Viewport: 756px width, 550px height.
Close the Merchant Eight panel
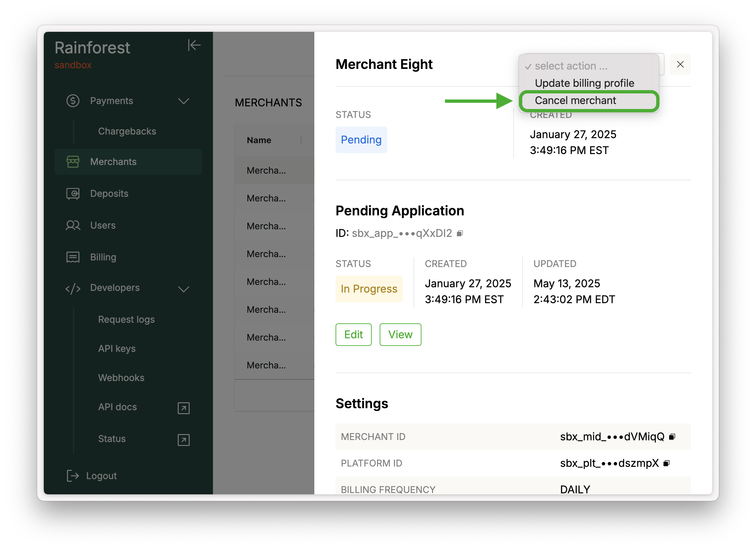coord(680,64)
